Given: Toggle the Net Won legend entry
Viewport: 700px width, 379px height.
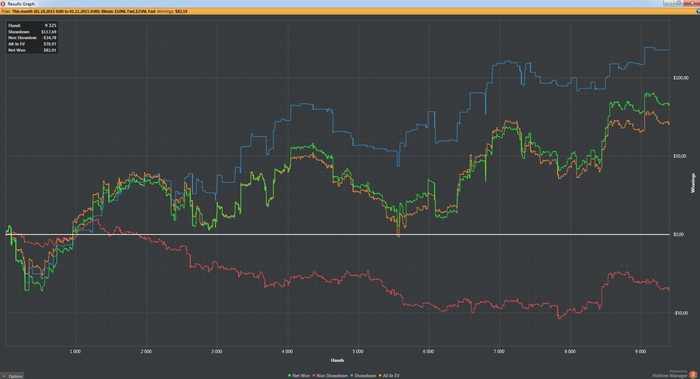Looking at the screenshot, I should [299, 376].
